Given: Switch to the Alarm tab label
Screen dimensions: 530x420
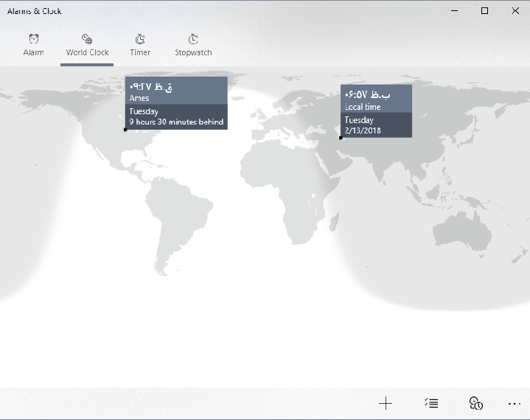Looking at the screenshot, I should (34, 52).
